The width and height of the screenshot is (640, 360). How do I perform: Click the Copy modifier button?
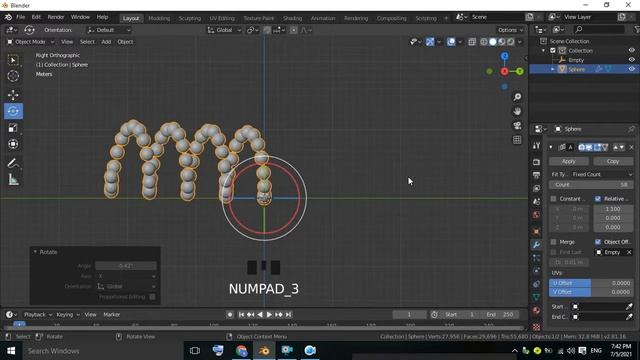[613, 161]
